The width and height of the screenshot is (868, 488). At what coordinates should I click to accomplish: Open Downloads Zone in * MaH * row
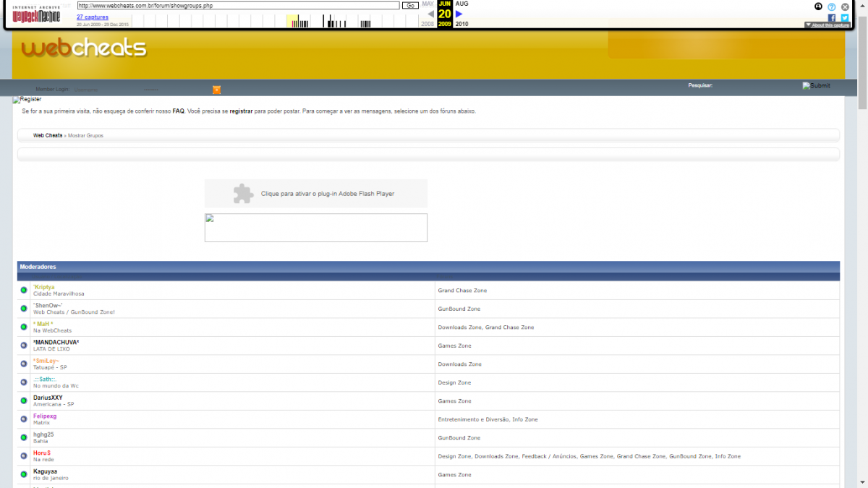point(459,328)
